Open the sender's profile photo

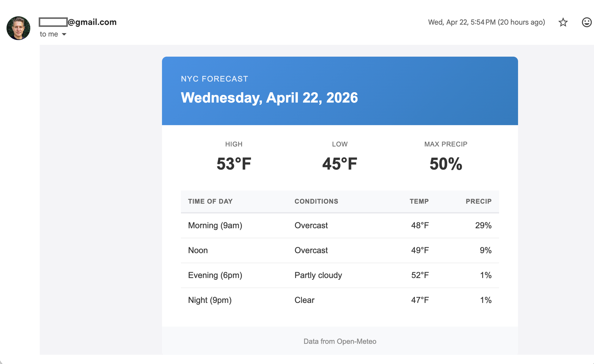[18, 28]
